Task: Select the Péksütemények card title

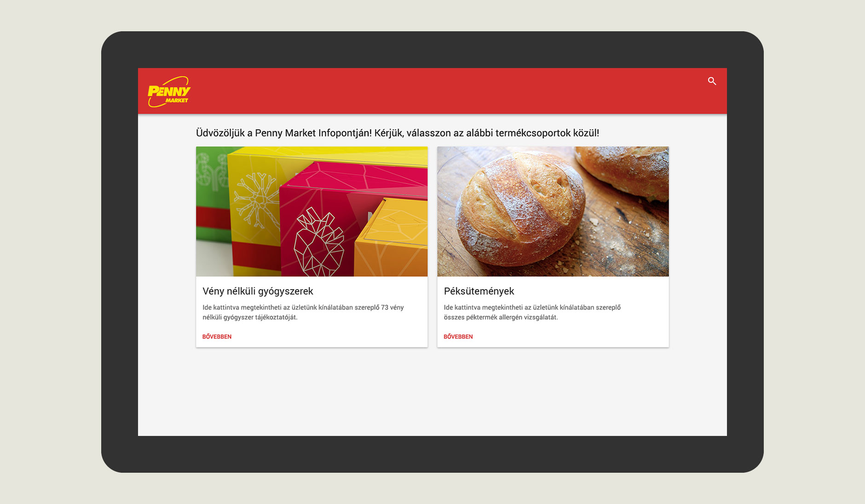Action: coord(479,291)
